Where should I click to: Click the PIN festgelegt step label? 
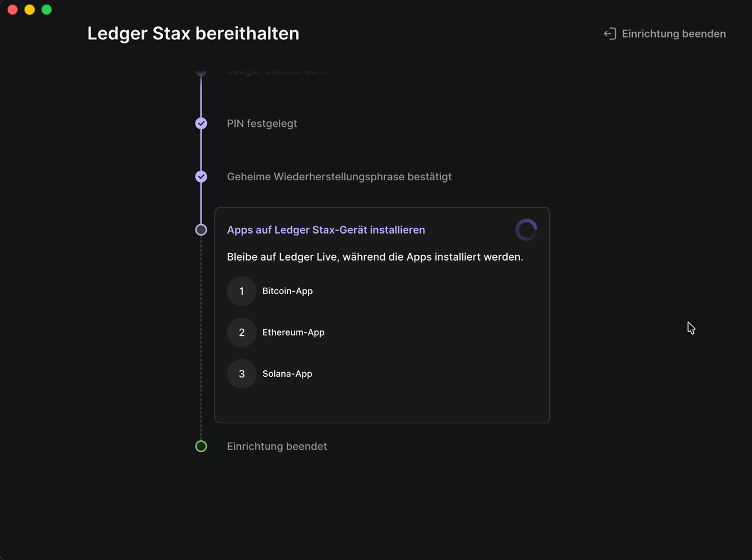point(262,123)
